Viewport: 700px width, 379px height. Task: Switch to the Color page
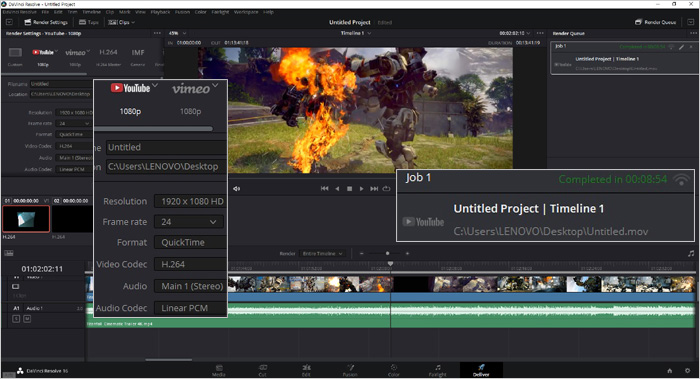click(394, 371)
